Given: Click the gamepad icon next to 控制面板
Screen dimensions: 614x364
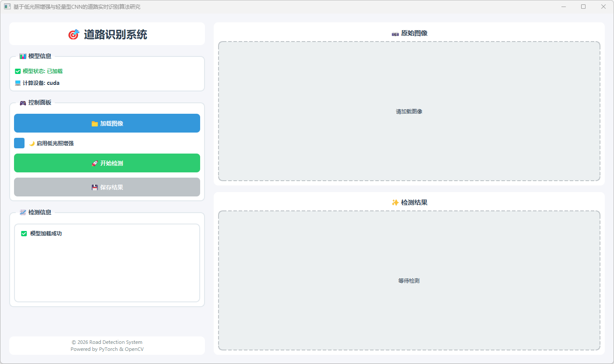Looking at the screenshot, I should point(23,103).
